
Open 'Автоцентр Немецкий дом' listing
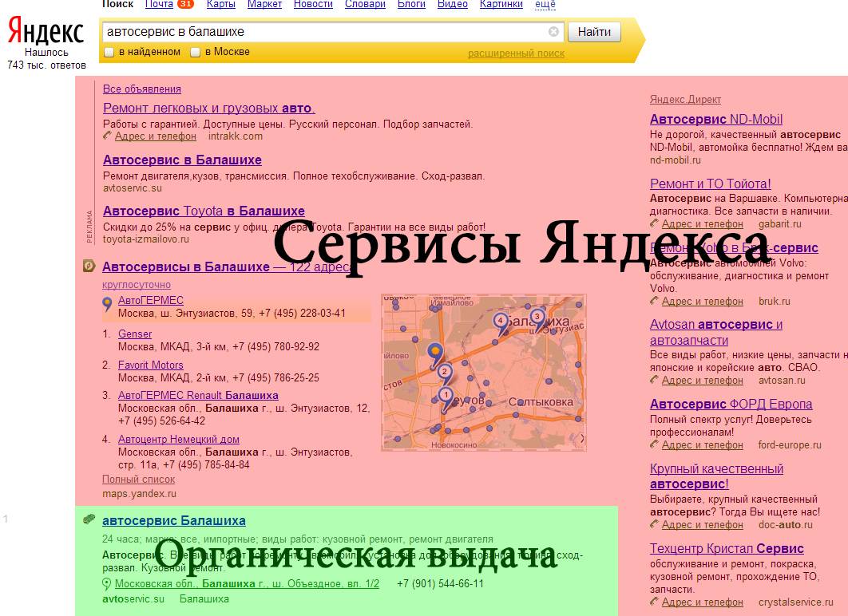(x=179, y=440)
